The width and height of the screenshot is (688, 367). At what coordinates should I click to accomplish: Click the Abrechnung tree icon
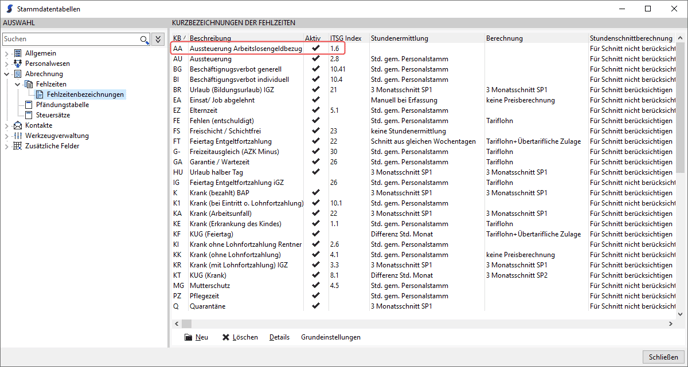(x=18, y=74)
